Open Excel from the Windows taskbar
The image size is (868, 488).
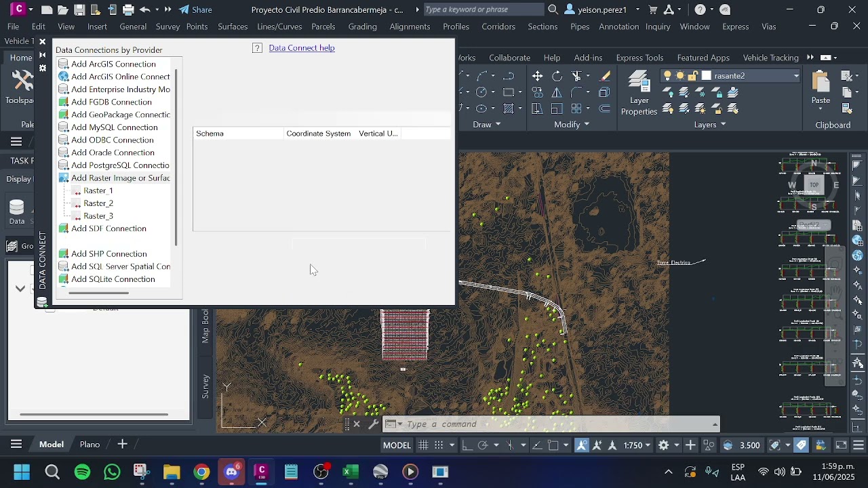tap(351, 472)
